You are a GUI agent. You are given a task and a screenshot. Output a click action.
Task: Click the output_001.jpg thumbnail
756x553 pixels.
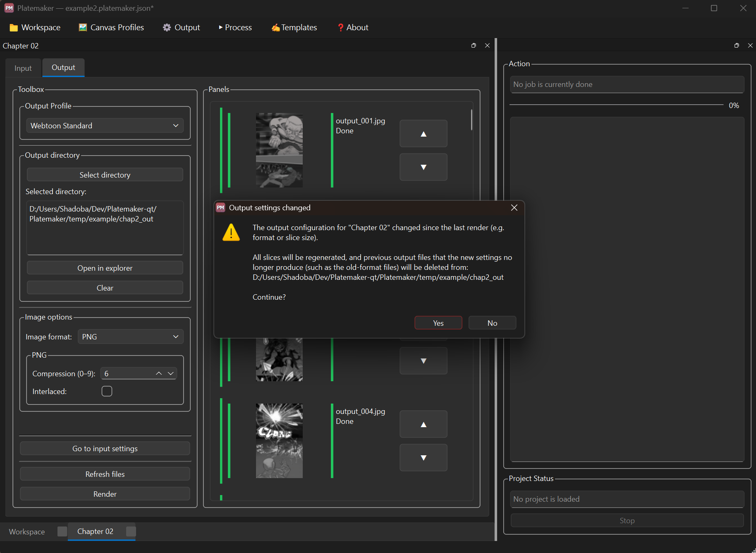tap(279, 150)
